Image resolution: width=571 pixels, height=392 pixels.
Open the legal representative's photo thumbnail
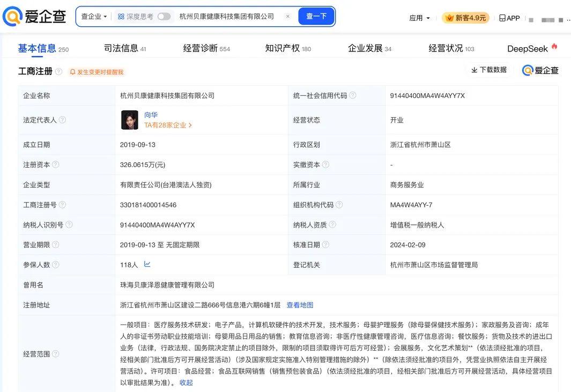(130, 120)
